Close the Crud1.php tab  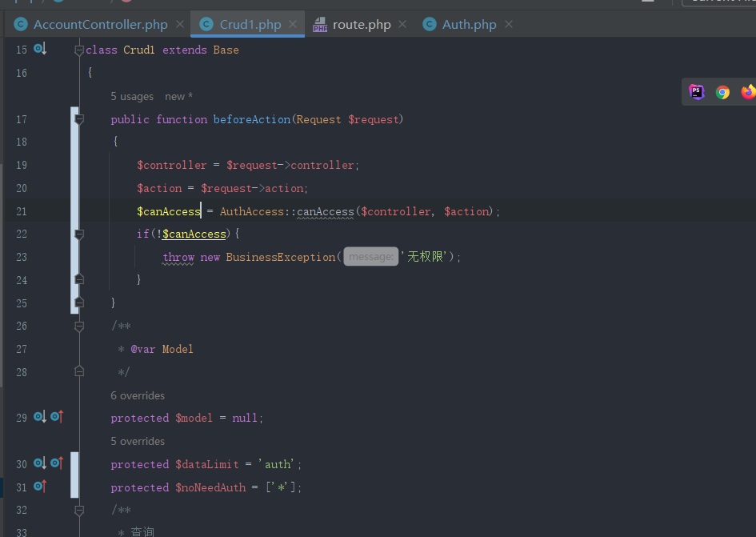pyautogui.click(x=293, y=24)
